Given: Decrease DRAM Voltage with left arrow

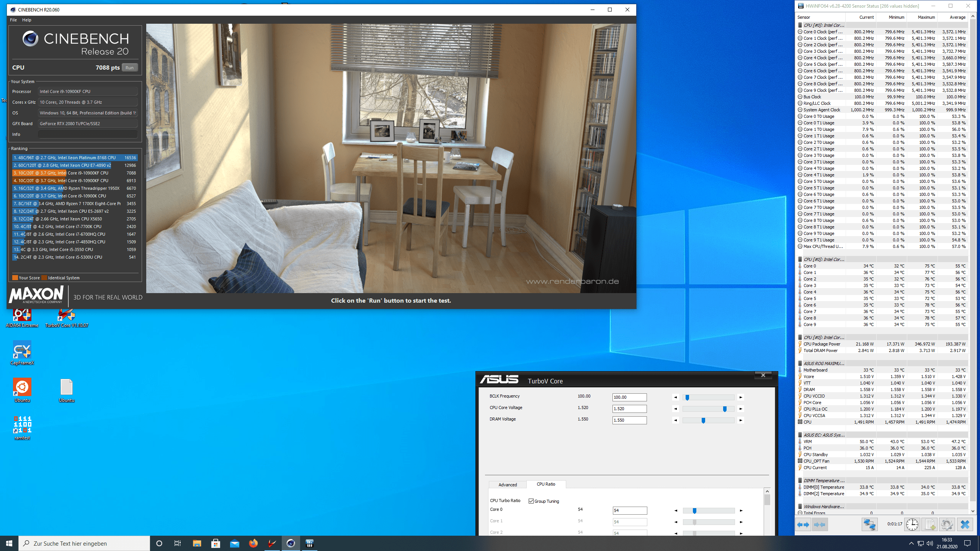Looking at the screenshot, I should point(676,421).
